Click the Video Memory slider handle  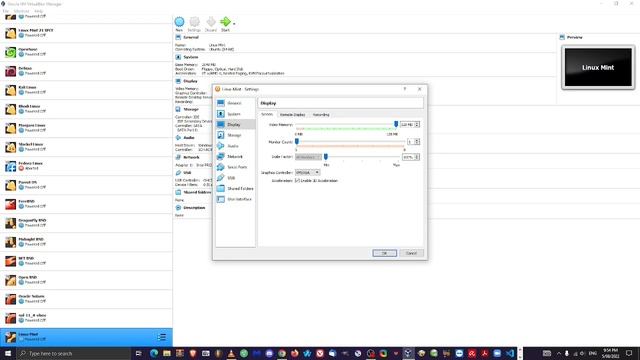coord(396,124)
